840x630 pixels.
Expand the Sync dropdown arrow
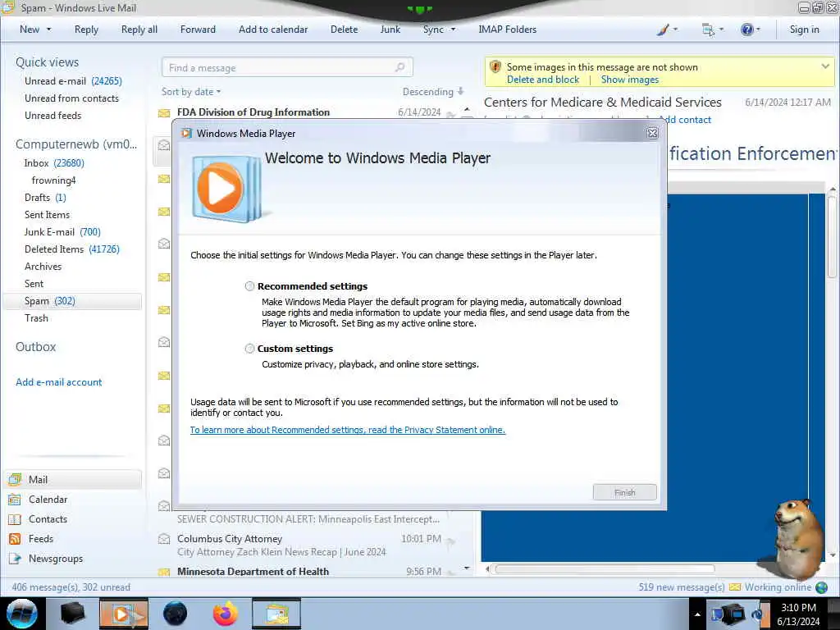click(453, 30)
